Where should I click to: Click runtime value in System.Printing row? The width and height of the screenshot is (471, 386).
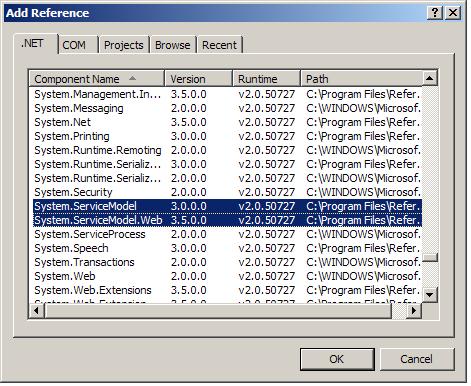267,136
